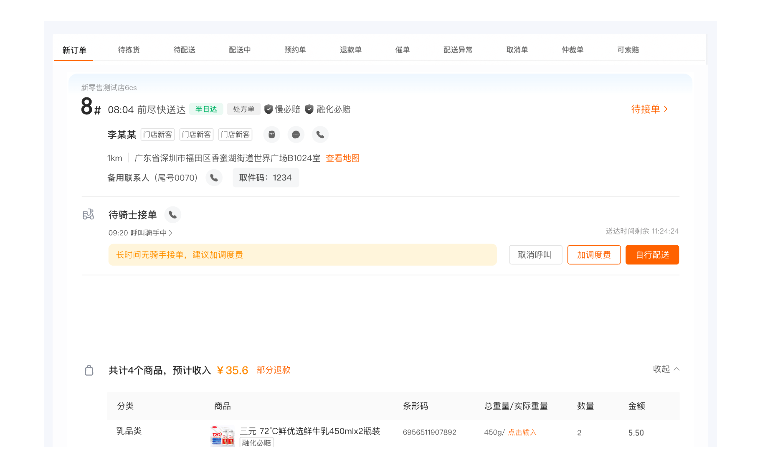Image resolution: width=760 pixels, height=468 pixels.
Task: Click the 条形码 column header
Action: click(415, 406)
